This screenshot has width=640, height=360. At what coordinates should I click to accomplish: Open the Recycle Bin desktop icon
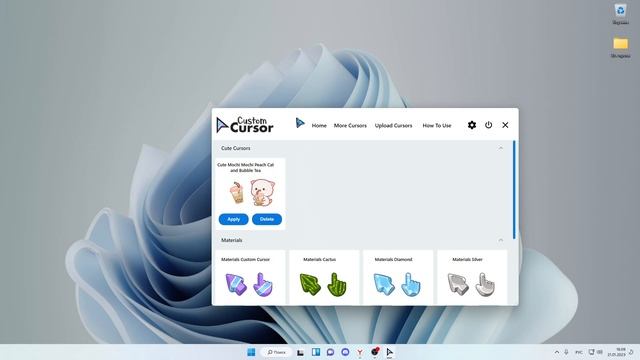click(620, 14)
